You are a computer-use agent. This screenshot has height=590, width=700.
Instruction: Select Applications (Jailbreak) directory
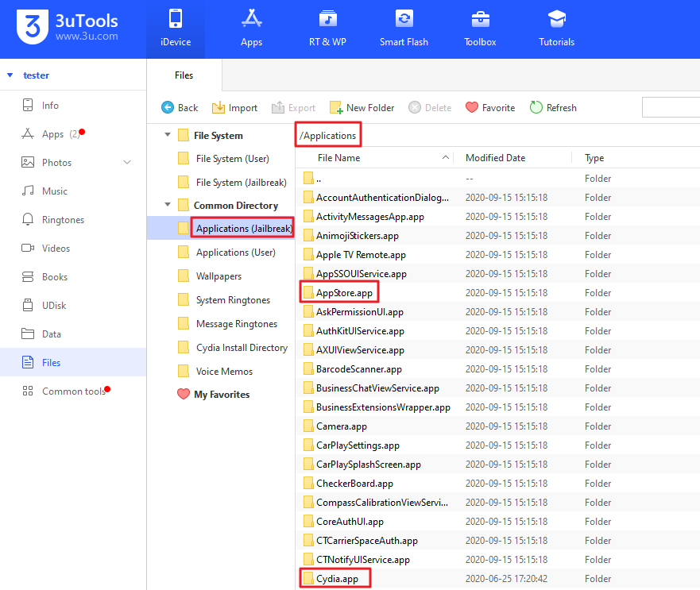221,228
